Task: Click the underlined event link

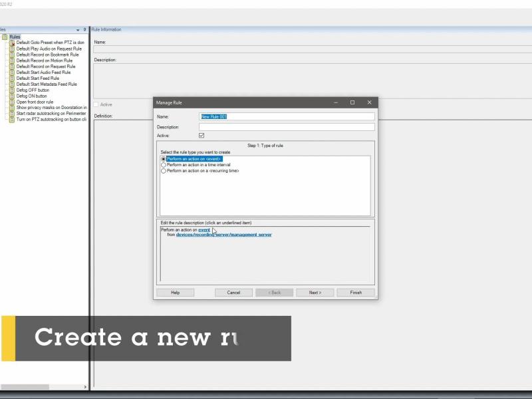Action: [x=204, y=229]
